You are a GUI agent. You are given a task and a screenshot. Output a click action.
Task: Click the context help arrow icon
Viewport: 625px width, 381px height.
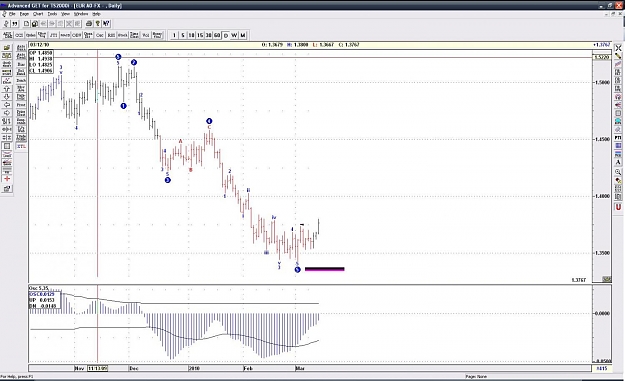(x=106, y=24)
